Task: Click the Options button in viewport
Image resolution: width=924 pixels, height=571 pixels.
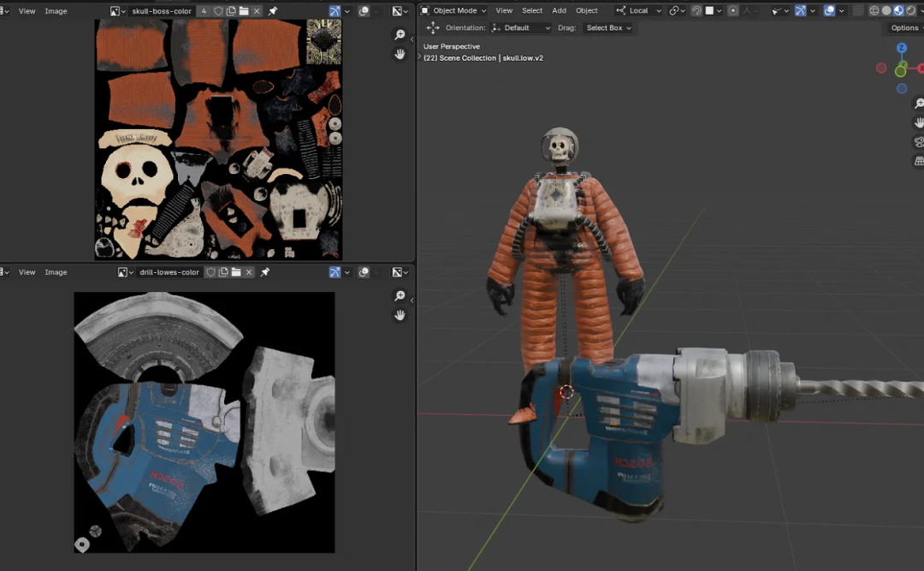Action: pyautogui.click(x=903, y=28)
